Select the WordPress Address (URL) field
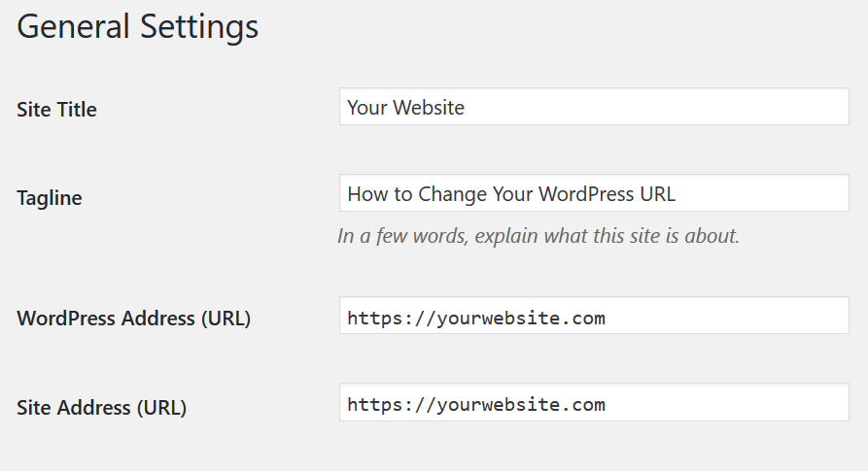The height and width of the screenshot is (471, 868). [594, 315]
